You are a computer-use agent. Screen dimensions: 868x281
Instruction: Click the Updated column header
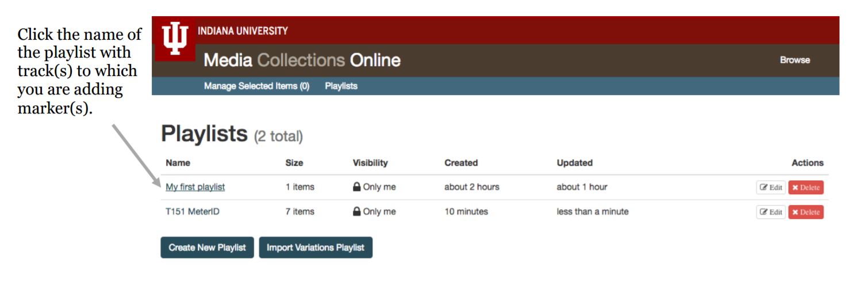pyautogui.click(x=574, y=163)
